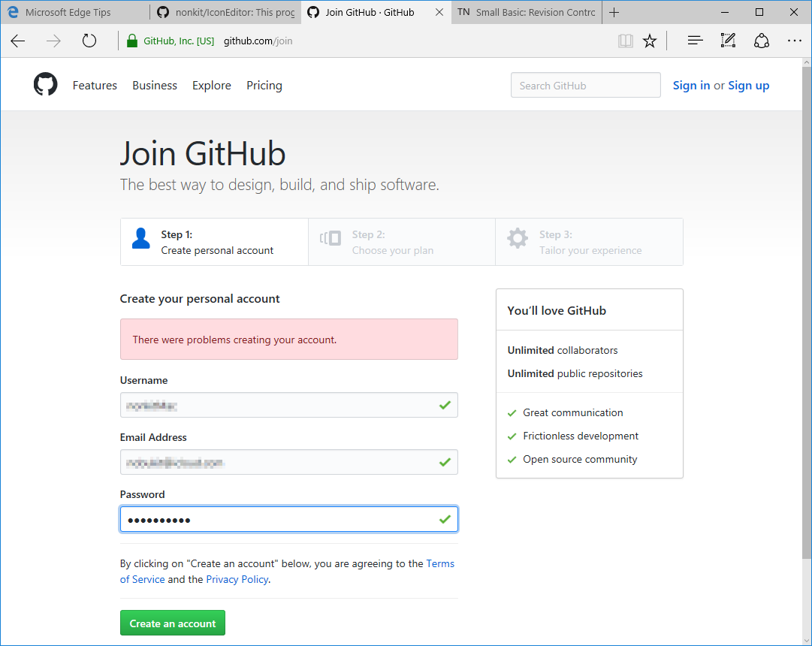Open a new tab with plus icon

pos(614,13)
